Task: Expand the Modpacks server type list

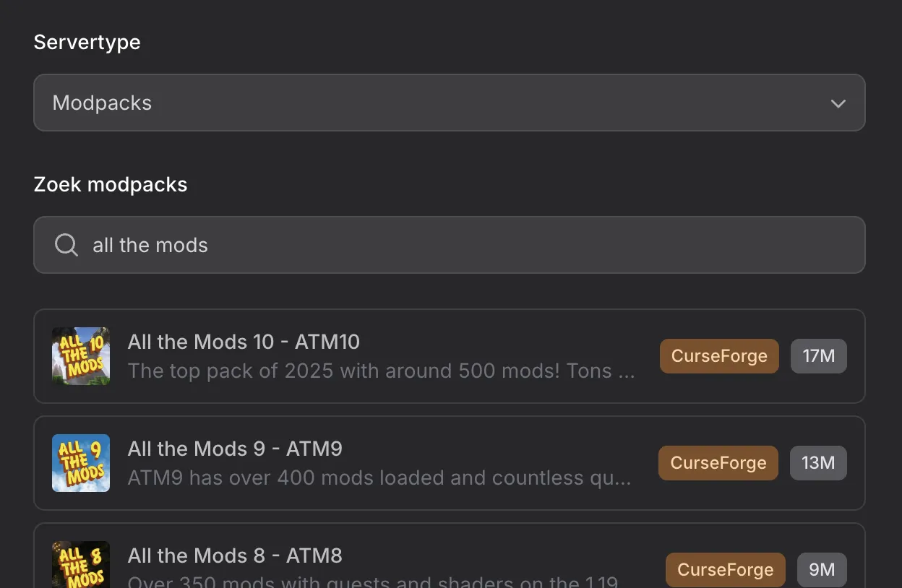Action: 450,103
